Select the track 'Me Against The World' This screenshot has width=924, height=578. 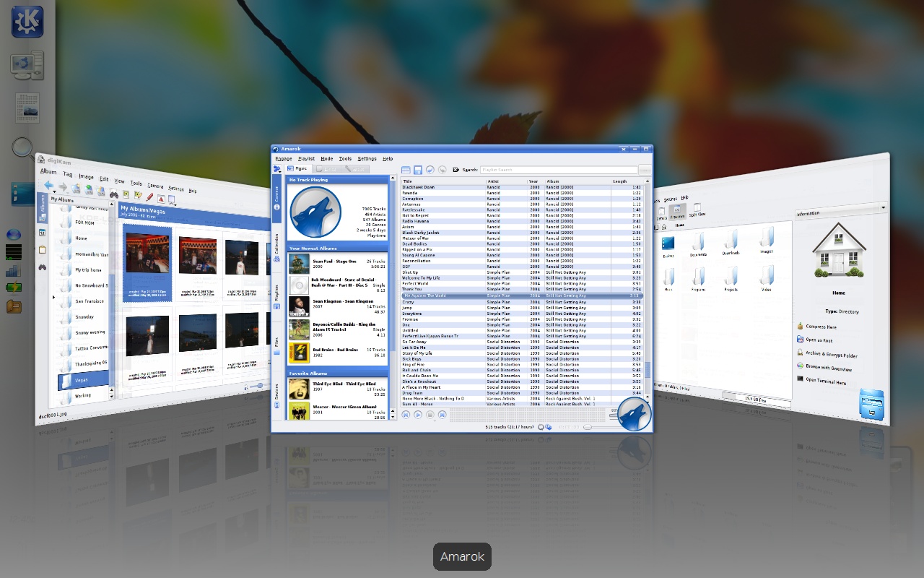pyautogui.click(x=522, y=296)
